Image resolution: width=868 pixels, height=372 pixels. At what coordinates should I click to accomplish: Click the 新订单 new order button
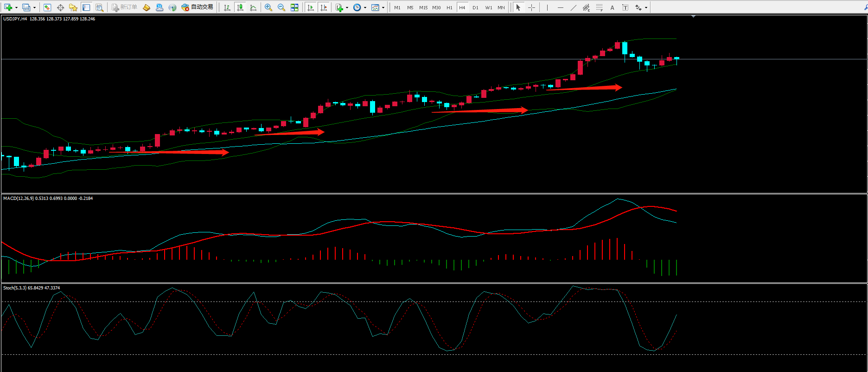[x=125, y=7]
